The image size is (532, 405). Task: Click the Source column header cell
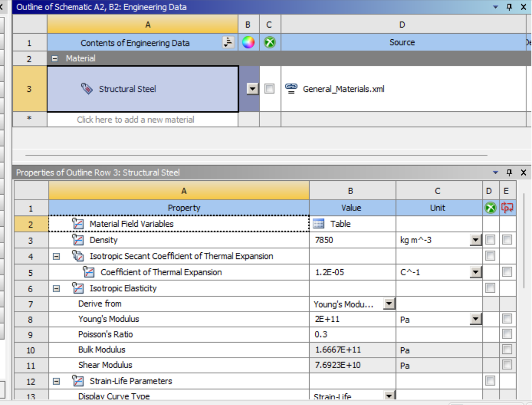click(x=402, y=42)
